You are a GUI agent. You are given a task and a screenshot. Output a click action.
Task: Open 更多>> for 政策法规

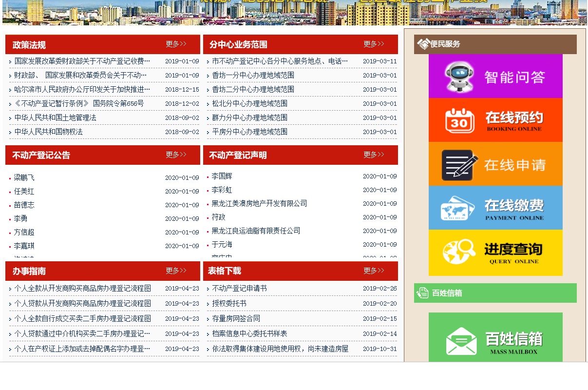(x=176, y=44)
